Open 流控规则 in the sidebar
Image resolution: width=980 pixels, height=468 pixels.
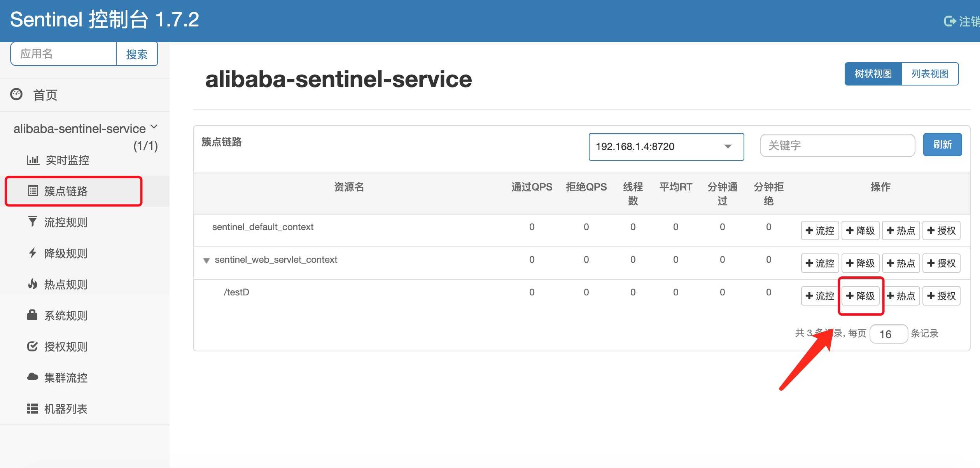point(66,222)
